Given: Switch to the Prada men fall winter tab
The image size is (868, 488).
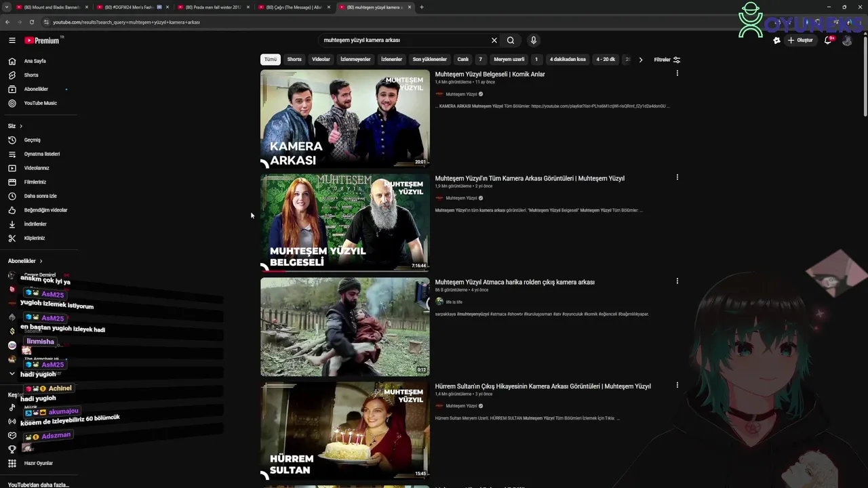Looking at the screenshot, I should [213, 7].
